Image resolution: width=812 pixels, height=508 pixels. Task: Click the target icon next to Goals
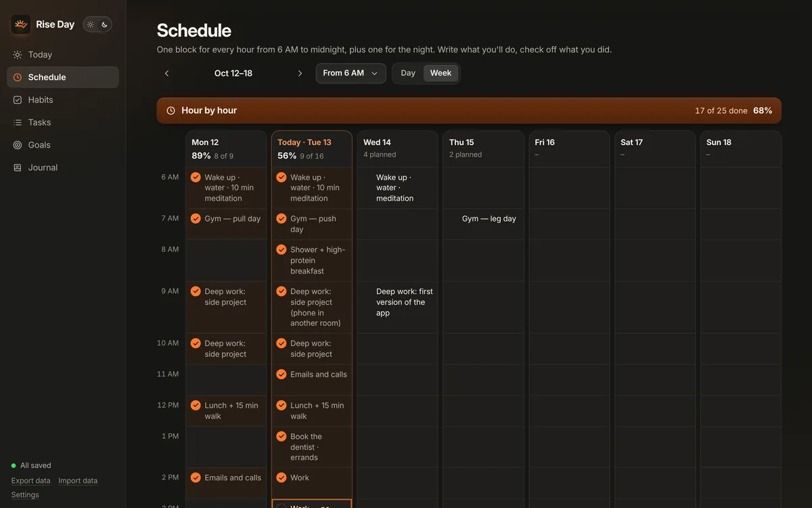(x=18, y=145)
